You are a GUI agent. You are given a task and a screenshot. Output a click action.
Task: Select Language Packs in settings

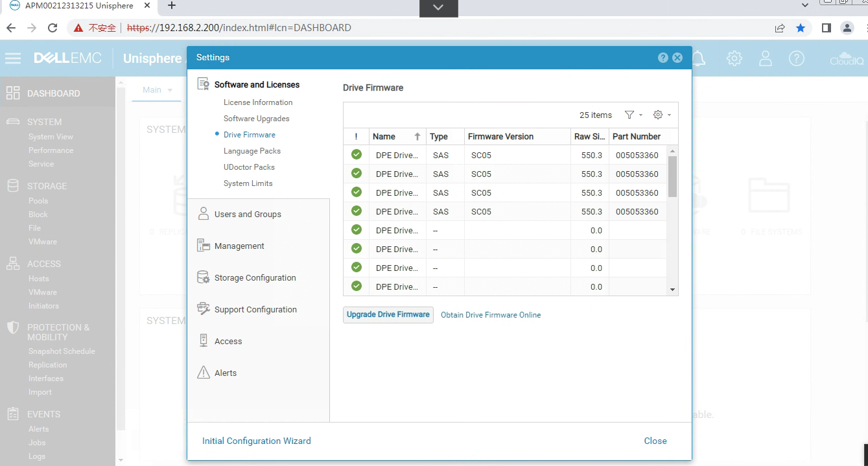pyautogui.click(x=252, y=151)
